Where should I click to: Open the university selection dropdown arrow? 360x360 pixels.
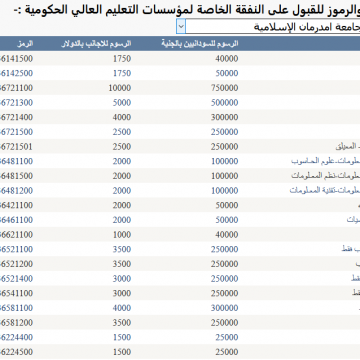[181, 27]
